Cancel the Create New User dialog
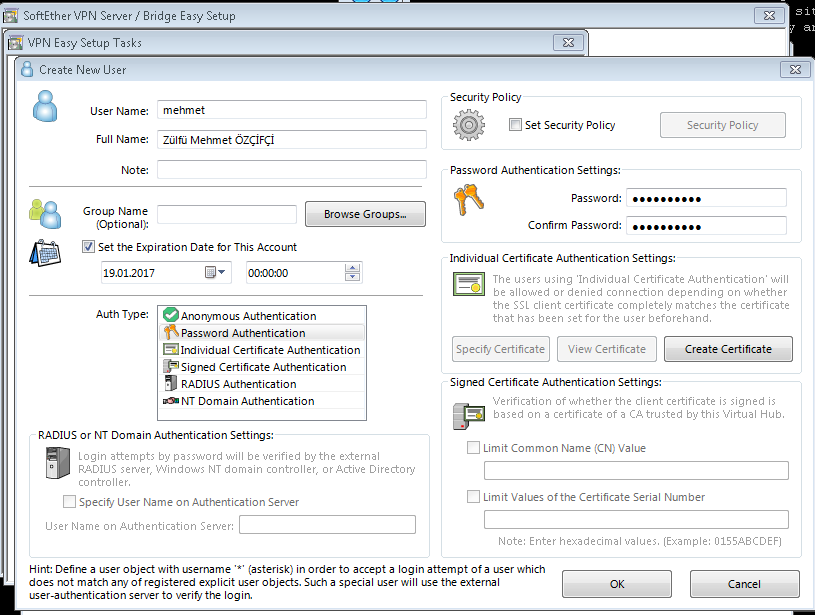 point(744,584)
